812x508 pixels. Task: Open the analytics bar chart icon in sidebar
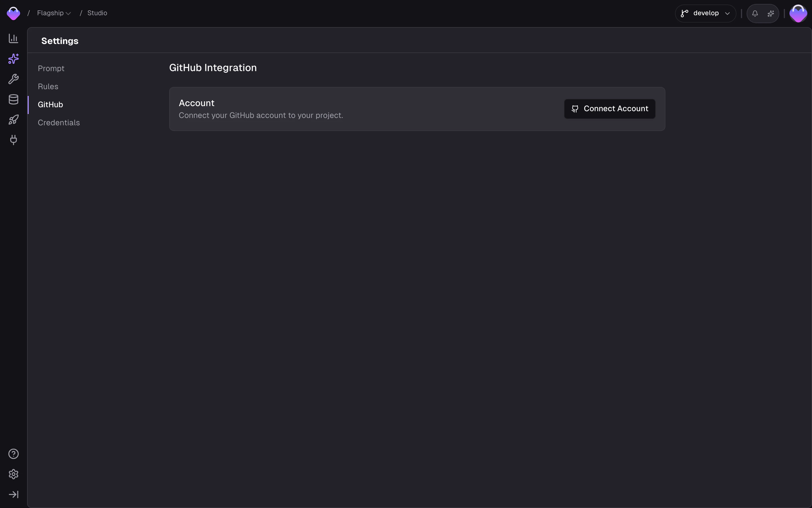[14, 38]
